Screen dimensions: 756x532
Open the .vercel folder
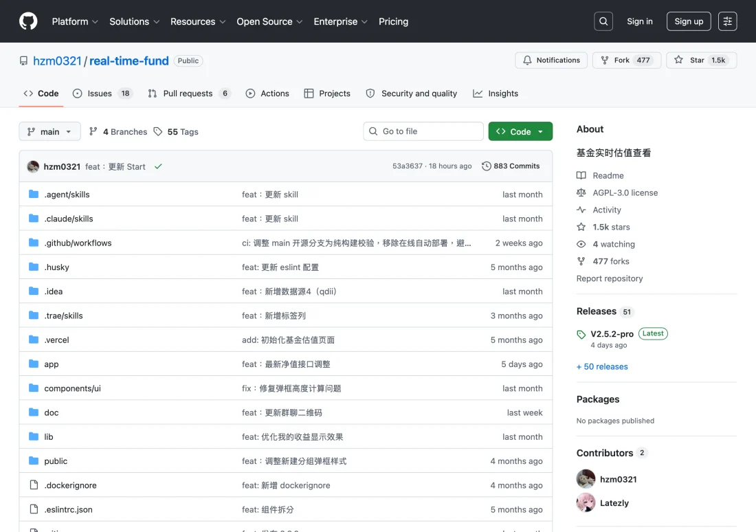click(x=56, y=340)
